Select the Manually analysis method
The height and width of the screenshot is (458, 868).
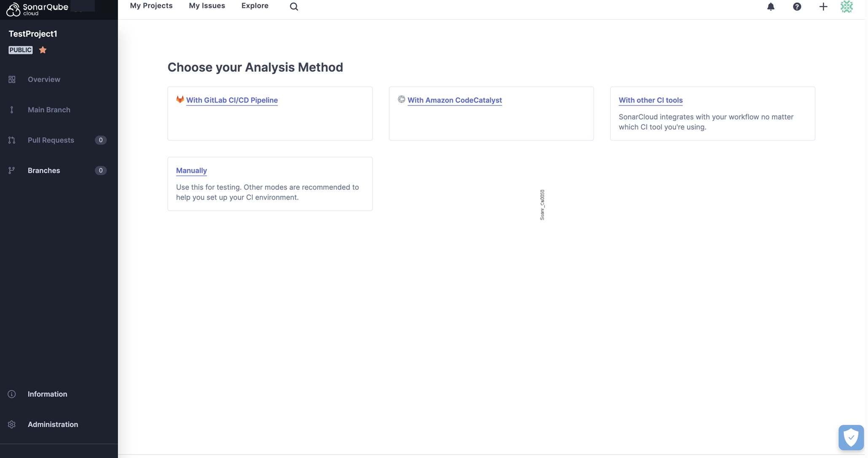point(191,170)
